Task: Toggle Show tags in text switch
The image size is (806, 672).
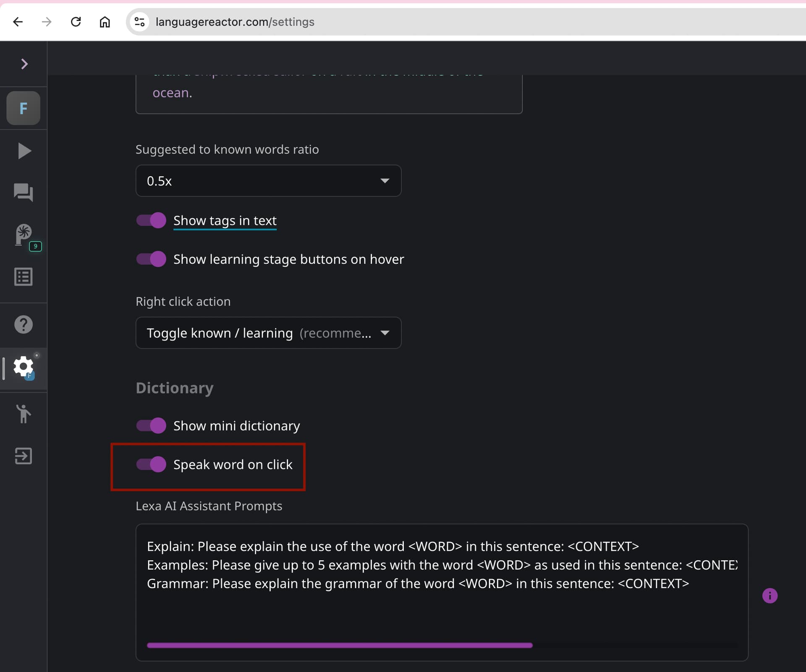Action: click(152, 220)
